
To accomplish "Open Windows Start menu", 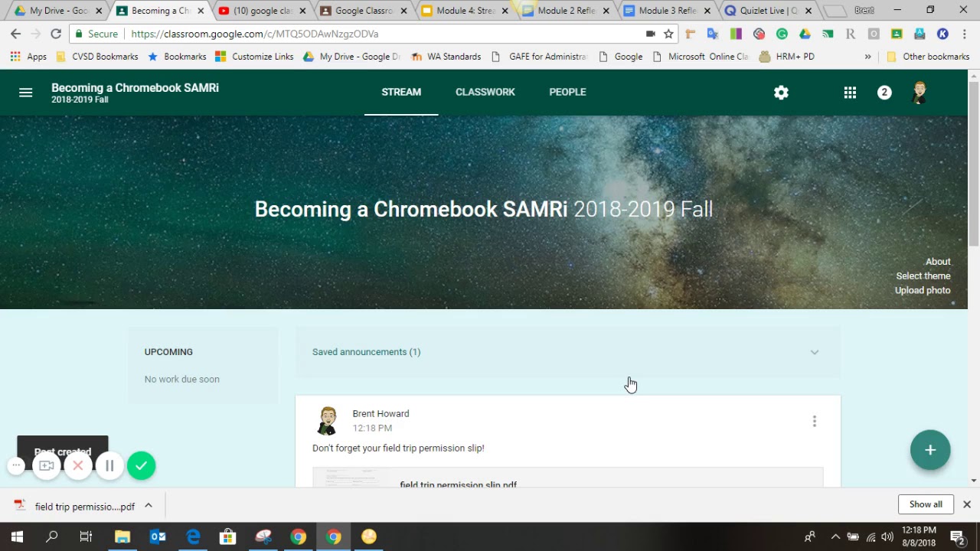I will pos(17,537).
